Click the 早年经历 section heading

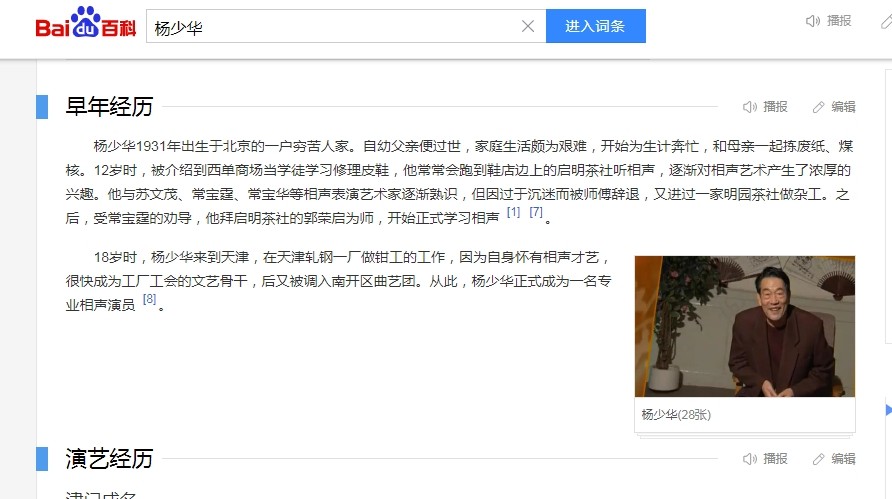tap(109, 106)
